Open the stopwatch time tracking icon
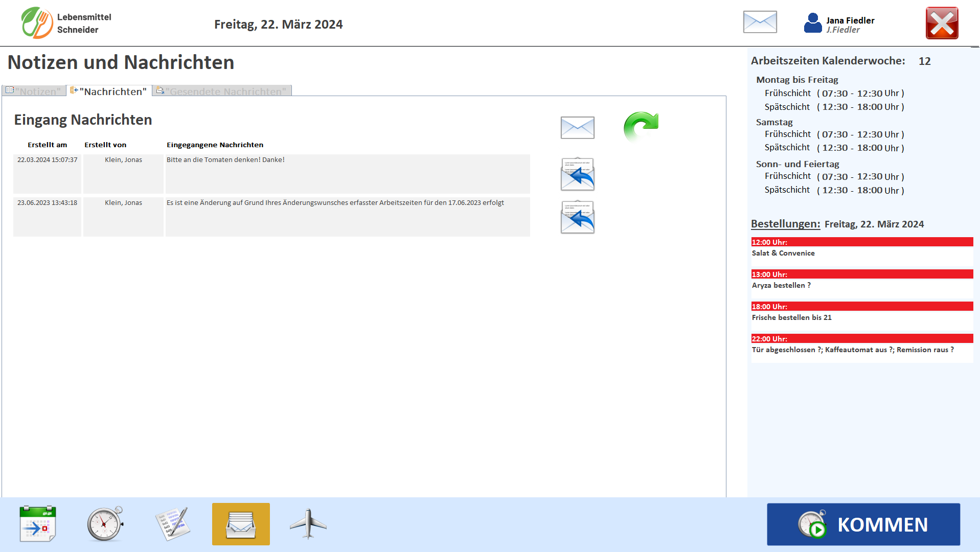 (105, 524)
